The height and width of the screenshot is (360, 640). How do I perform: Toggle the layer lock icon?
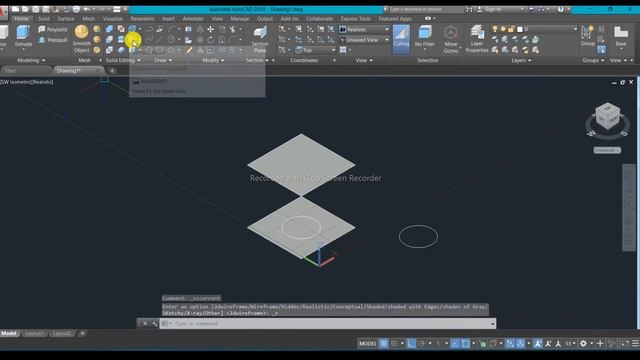[x=511, y=29]
